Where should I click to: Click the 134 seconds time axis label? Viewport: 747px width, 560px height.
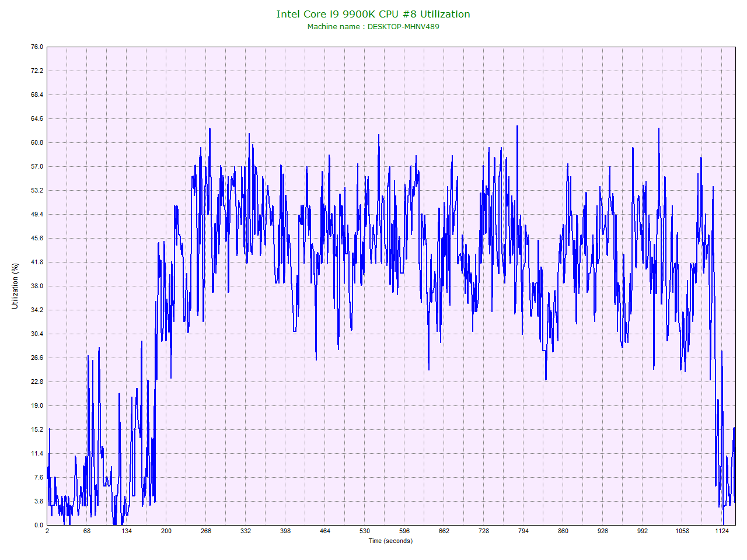pos(127,531)
